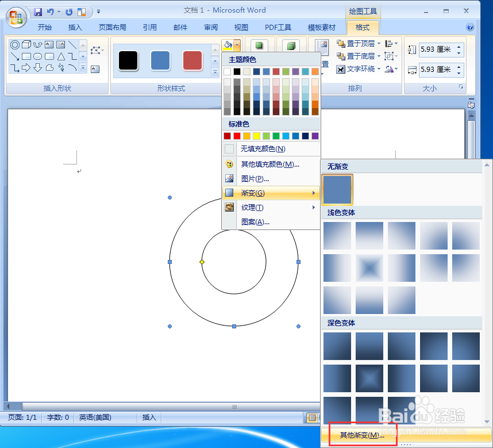The width and height of the screenshot is (493, 448).
Task: Undo the last action
Action: click(x=51, y=12)
